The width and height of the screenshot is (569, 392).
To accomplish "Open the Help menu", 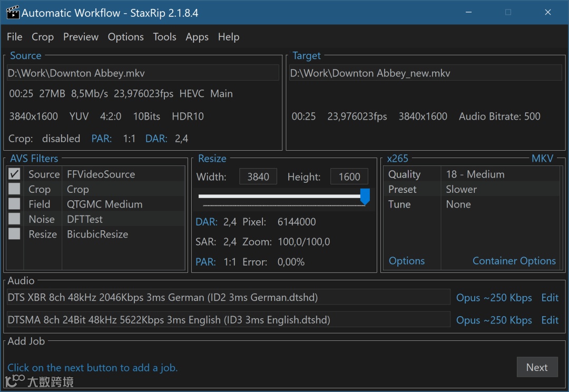I will pyautogui.click(x=229, y=37).
